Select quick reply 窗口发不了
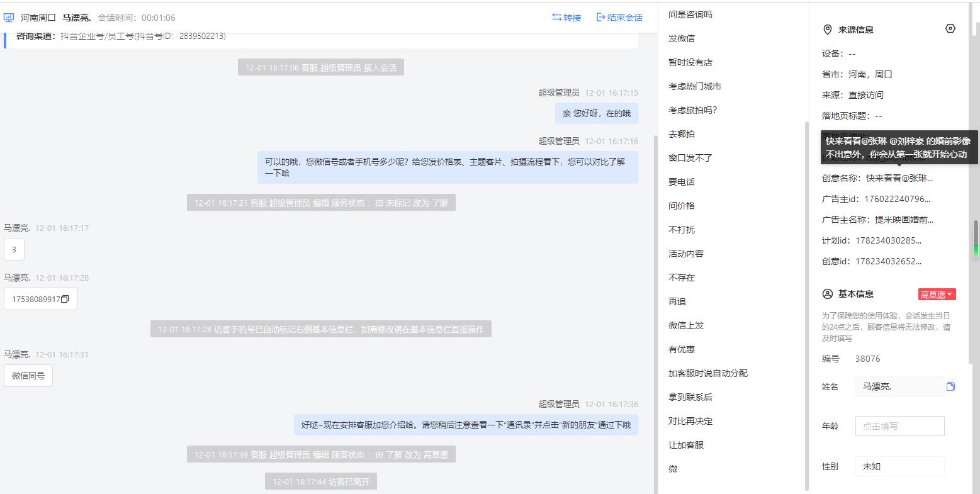 point(690,158)
